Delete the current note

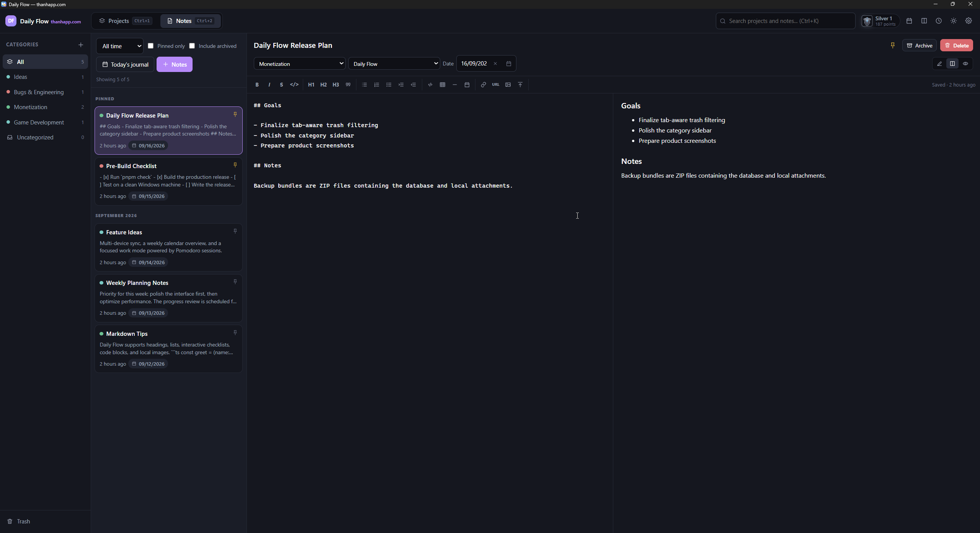pyautogui.click(x=957, y=46)
